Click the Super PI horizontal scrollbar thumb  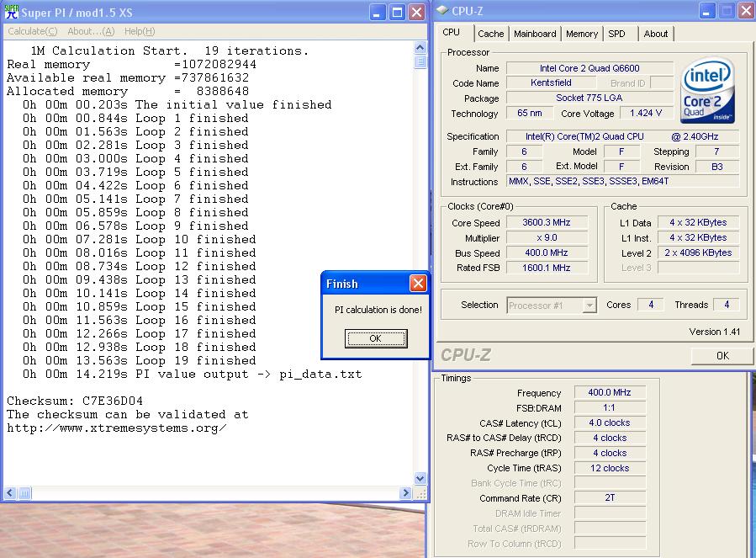click(24, 493)
